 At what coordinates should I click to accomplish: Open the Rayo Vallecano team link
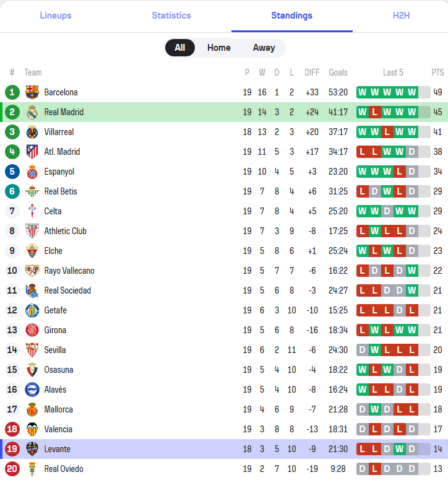[x=69, y=271]
